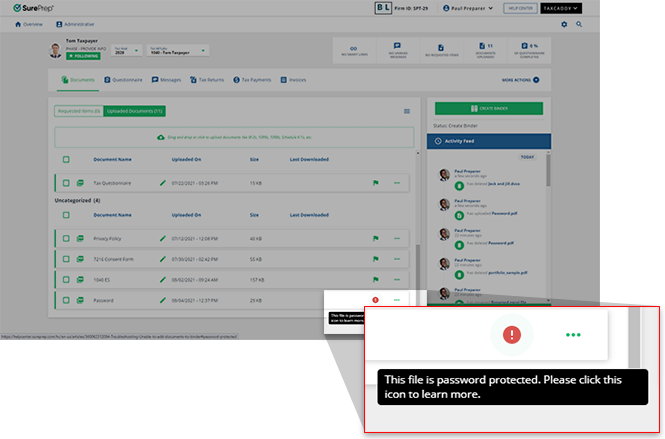Viewport: 665px width, 439px height.
Task: Switch to the Documents tab
Action: 78,80
